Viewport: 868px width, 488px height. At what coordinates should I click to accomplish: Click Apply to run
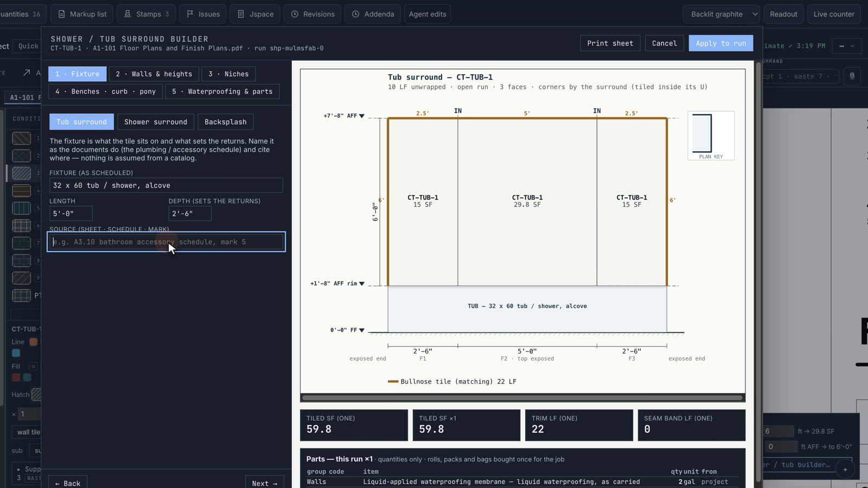pos(720,43)
